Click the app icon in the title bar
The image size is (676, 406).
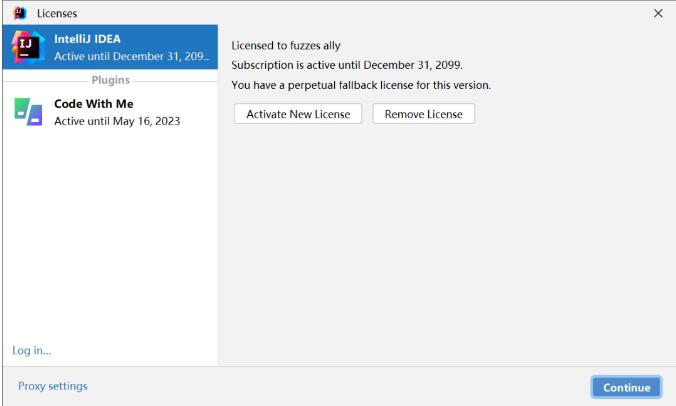click(12, 12)
